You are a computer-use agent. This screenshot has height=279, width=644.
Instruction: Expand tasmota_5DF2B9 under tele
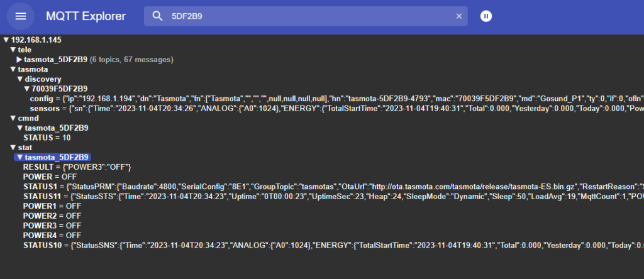(x=19, y=60)
